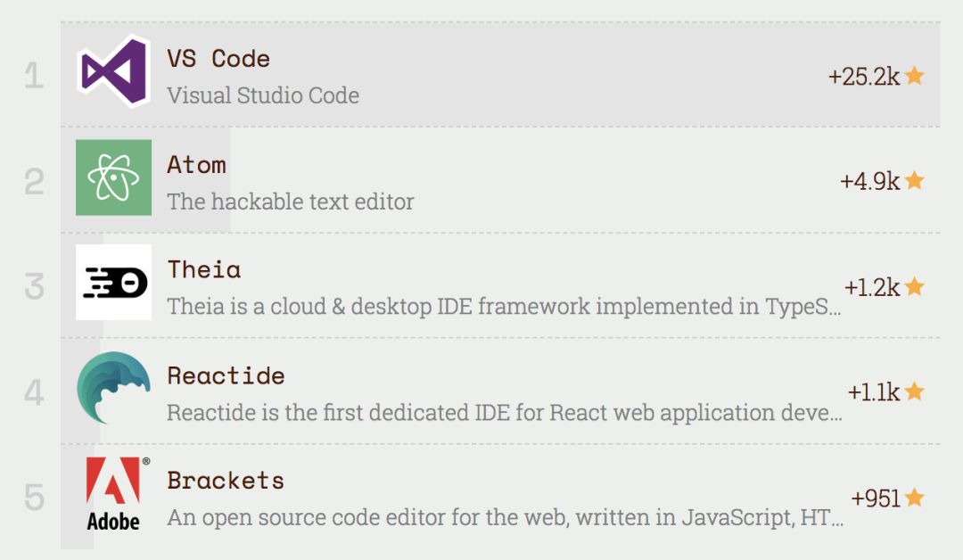This screenshot has height=560, width=963.
Task: Click the "Visual Studio Code" description
Action: click(x=263, y=95)
